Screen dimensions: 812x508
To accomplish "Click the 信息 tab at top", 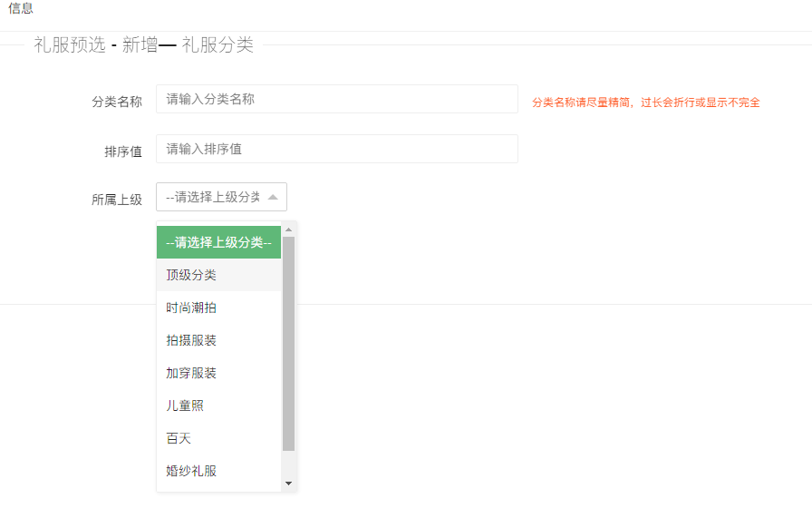I will (x=21, y=8).
